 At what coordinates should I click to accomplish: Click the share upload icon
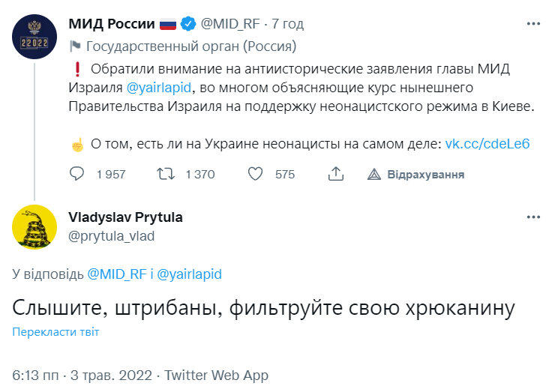click(x=336, y=175)
